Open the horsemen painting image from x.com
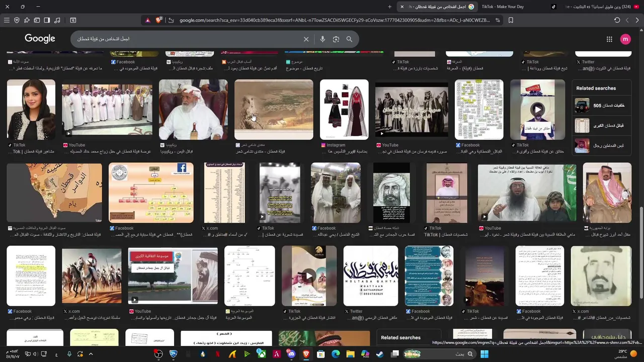The image size is (644, 362). 92,276
